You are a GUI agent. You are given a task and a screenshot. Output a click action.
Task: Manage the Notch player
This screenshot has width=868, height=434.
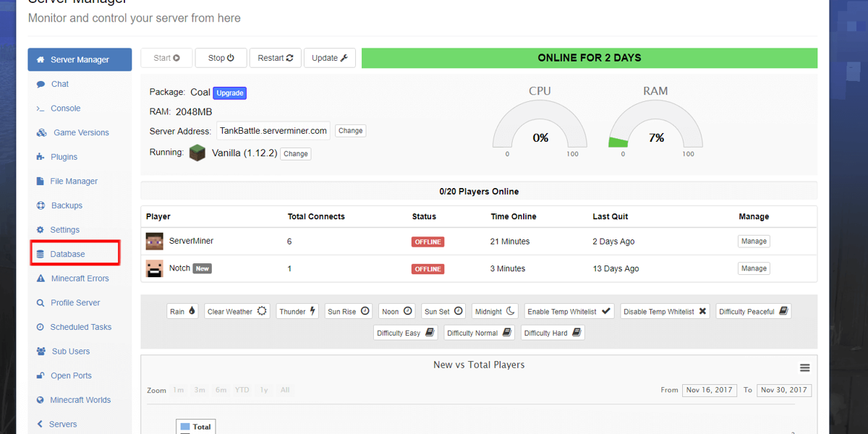pos(754,268)
